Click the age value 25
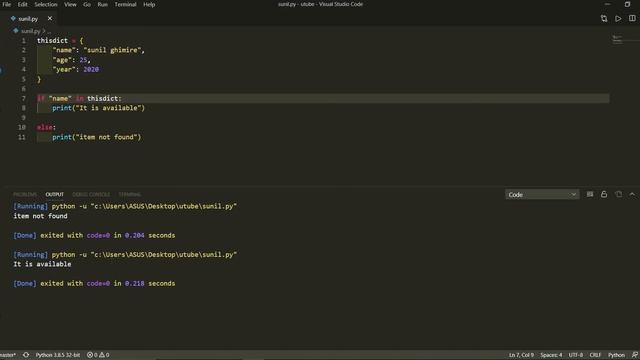This screenshot has width=640, height=360. [83, 60]
